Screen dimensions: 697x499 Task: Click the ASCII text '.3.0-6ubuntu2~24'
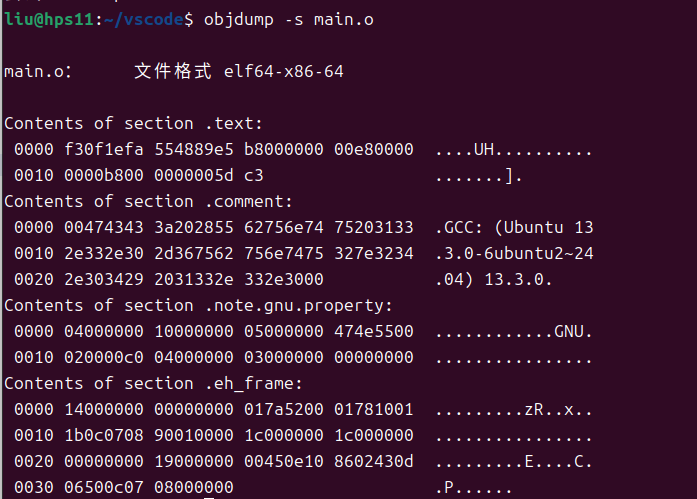click(514, 254)
